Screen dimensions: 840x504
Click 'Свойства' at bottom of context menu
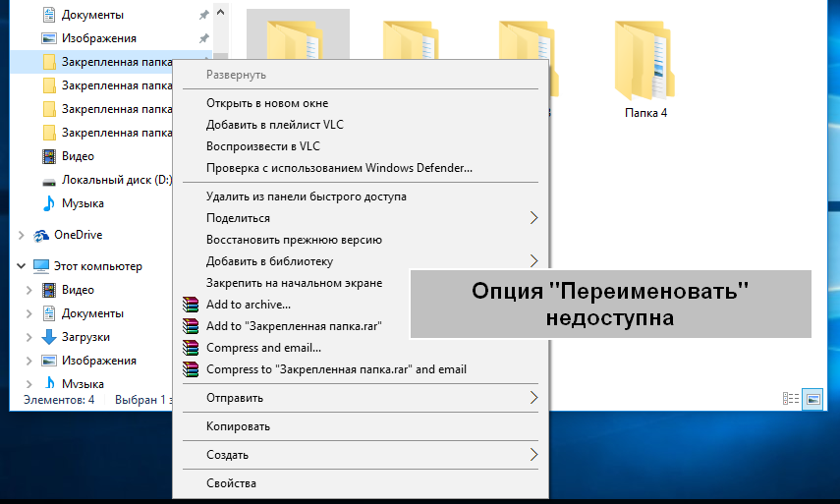coord(231,483)
